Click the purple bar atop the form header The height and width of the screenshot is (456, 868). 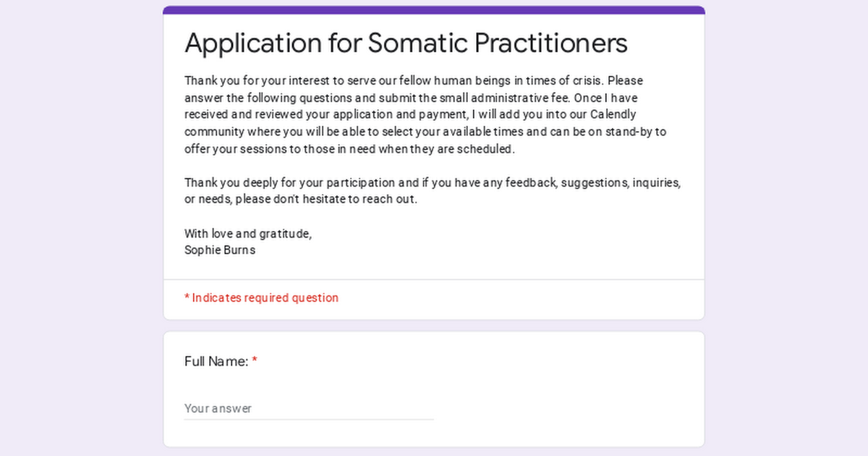(434, 10)
